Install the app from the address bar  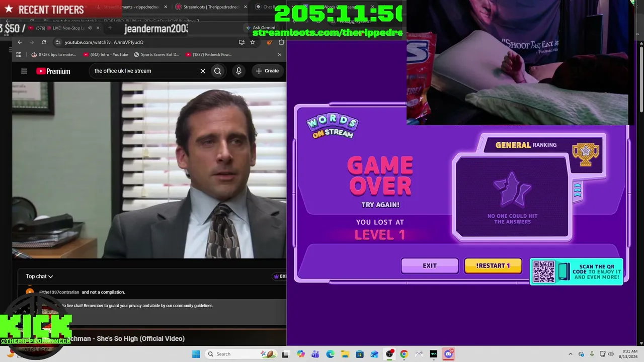[x=242, y=42]
